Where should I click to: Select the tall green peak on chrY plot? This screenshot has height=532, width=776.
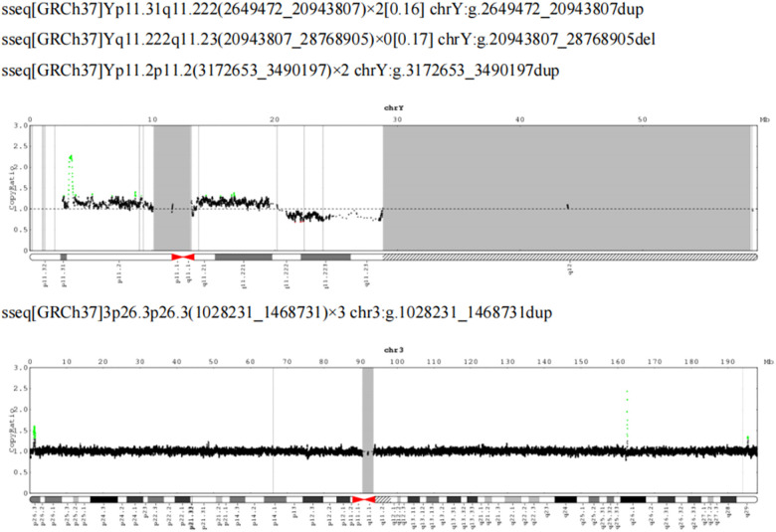pyautogui.click(x=71, y=175)
